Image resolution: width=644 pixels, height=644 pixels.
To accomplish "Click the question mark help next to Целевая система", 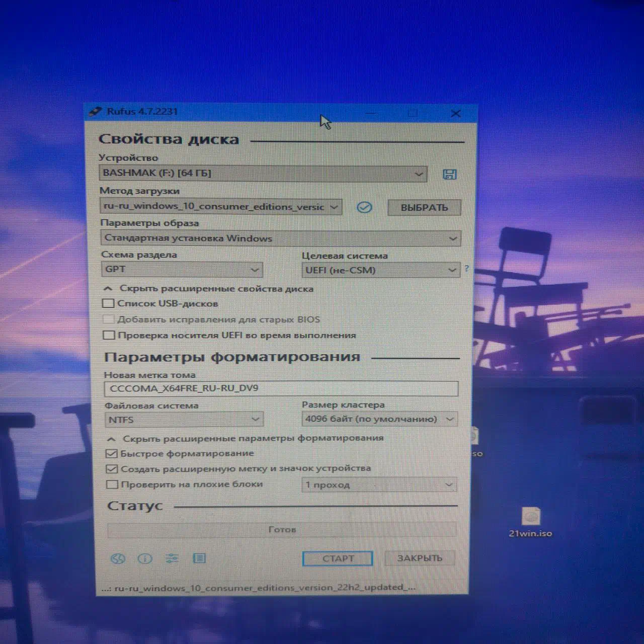I will click(x=466, y=269).
